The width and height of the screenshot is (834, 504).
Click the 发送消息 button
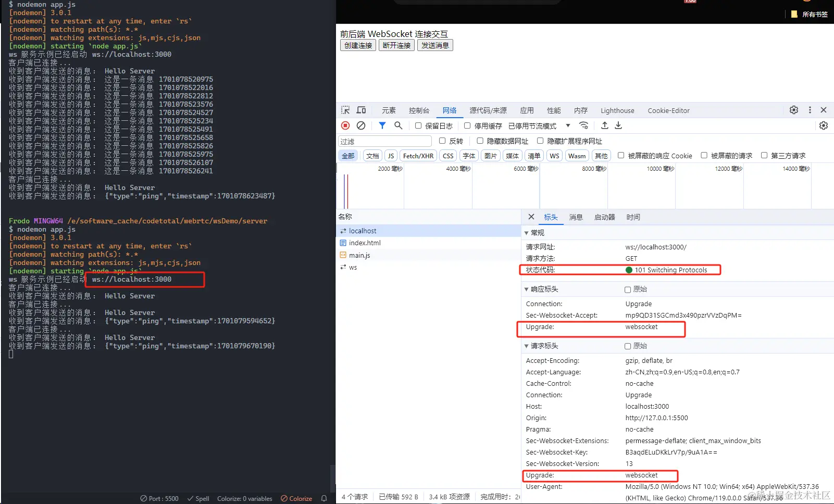coord(435,45)
